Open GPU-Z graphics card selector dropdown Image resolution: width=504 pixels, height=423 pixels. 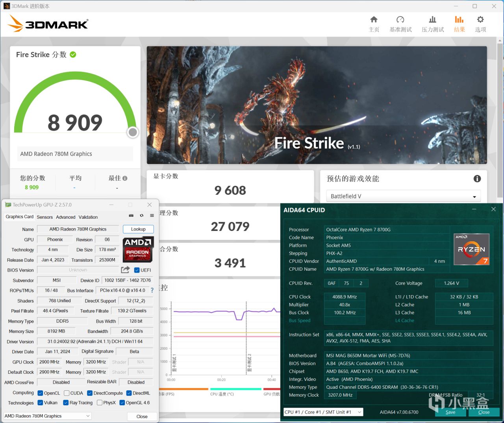47,416
